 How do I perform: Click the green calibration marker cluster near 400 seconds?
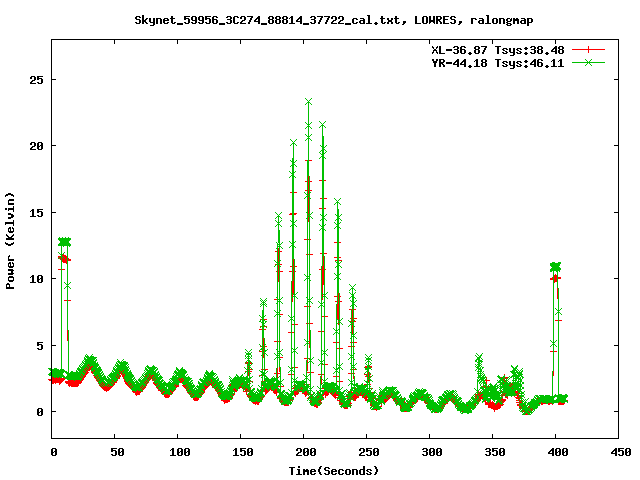556,267
